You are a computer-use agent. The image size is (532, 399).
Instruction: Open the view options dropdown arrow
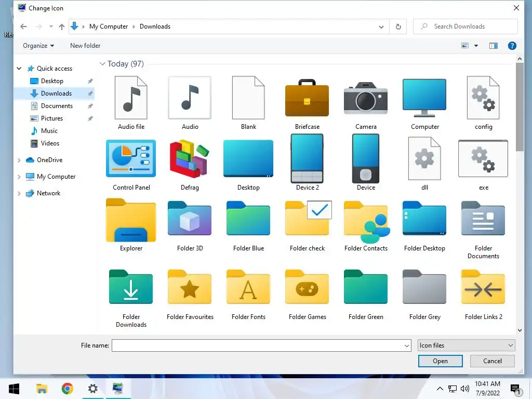(476, 46)
